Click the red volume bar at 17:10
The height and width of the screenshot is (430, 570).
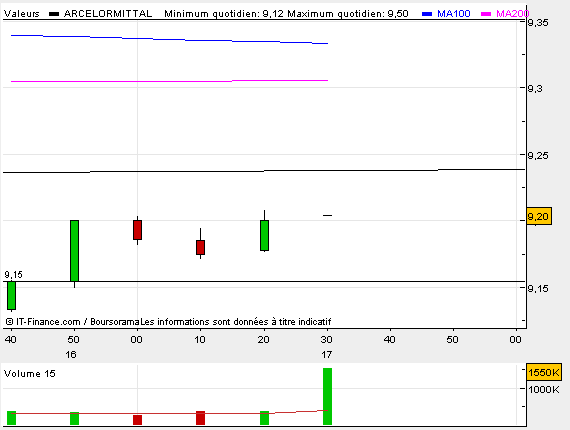point(200,418)
